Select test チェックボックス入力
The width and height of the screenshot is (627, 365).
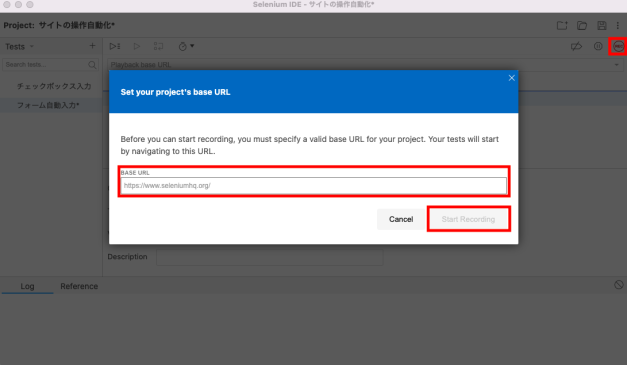(54, 86)
